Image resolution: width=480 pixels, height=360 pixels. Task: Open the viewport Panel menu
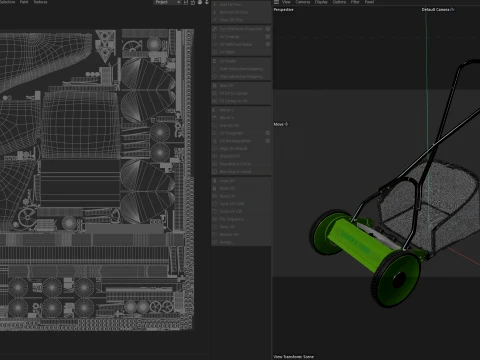[x=369, y=2]
